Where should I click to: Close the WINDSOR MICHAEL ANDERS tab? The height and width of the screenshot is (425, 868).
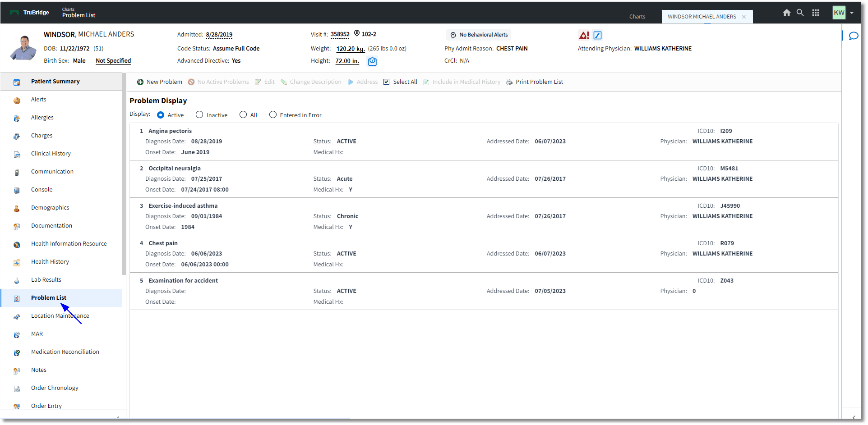744,17
